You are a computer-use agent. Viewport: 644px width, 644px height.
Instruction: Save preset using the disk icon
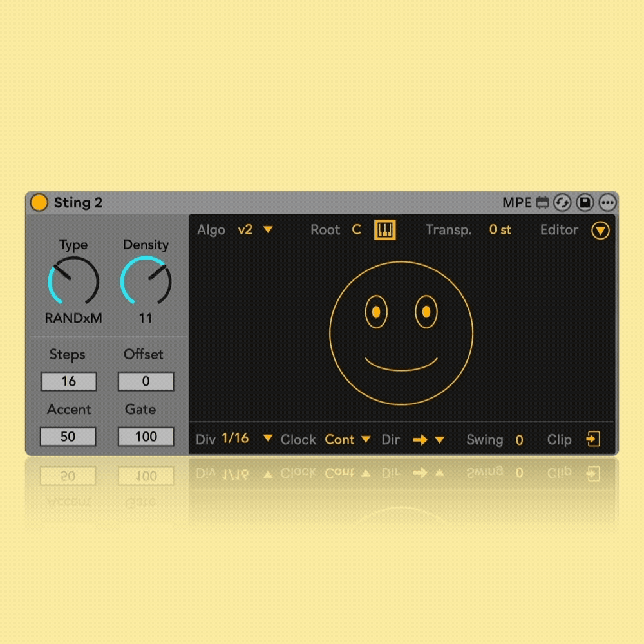tap(585, 203)
